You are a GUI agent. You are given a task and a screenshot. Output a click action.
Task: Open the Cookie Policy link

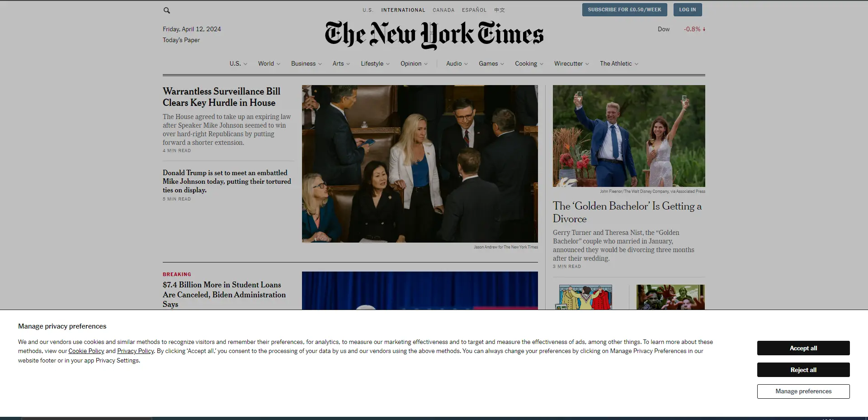(x=86, y=351)
